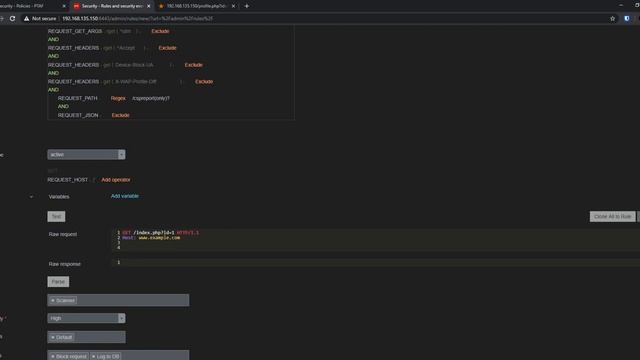The width and height of the screenshot is (640, 360).
Task: Collapse the Variables section arrow
Action: [31, 197]
